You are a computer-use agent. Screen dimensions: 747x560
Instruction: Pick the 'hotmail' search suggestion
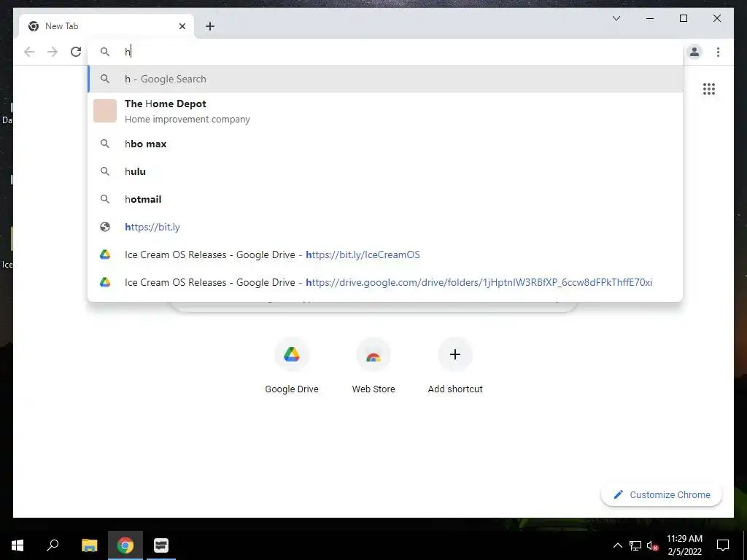point(385,199)
